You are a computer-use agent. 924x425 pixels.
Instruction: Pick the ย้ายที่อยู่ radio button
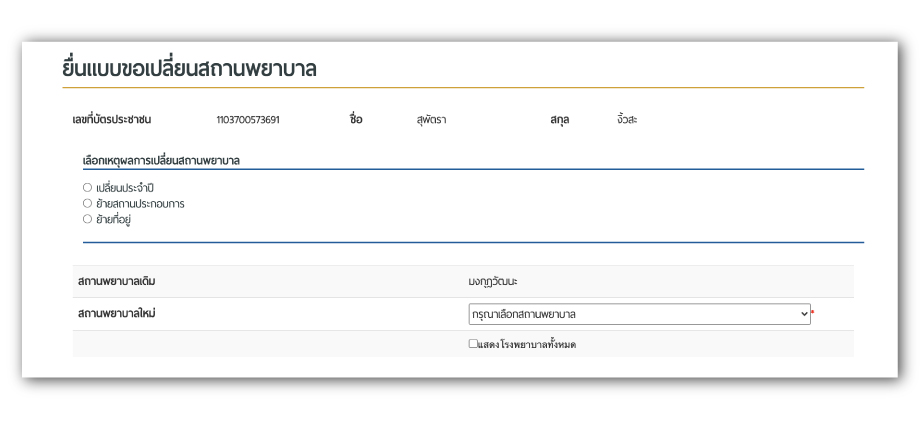coord(88,219)
